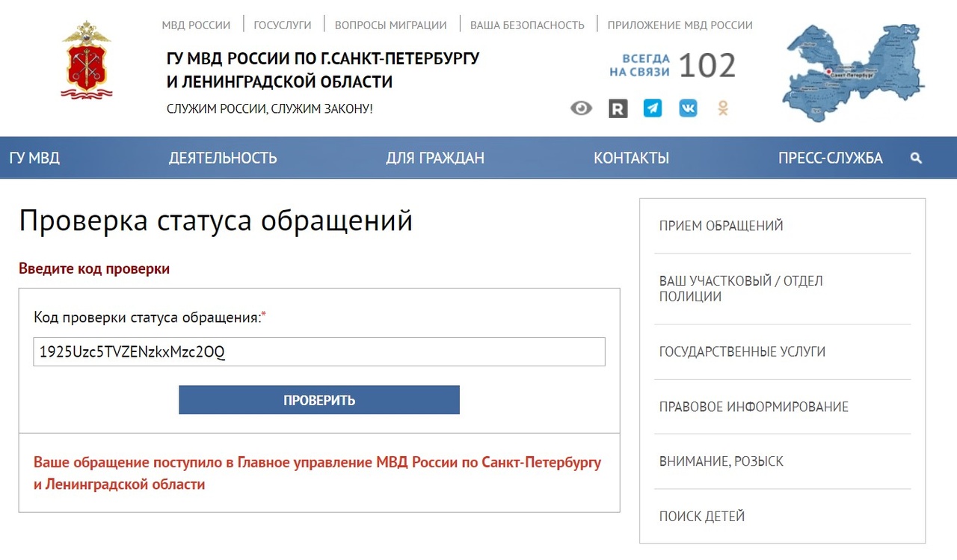Open the VK page icon

tap(688, 108)
